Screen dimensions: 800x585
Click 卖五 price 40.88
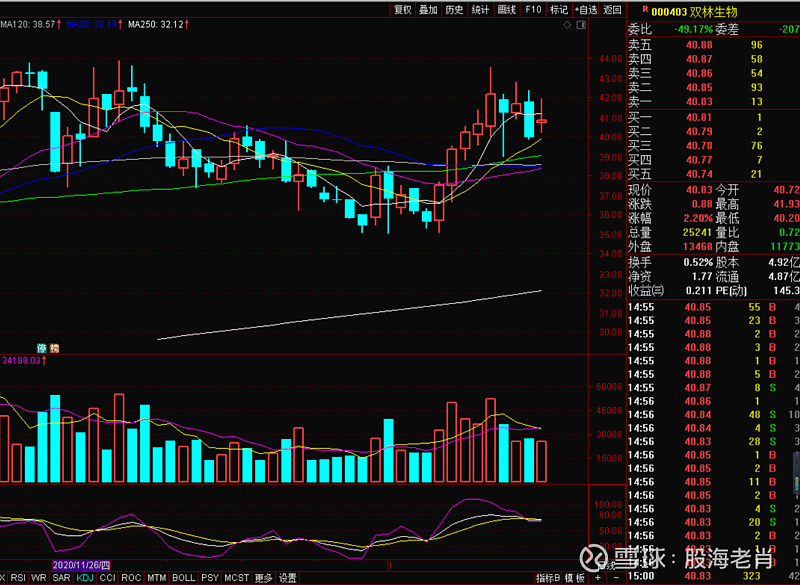click(699, 45)
